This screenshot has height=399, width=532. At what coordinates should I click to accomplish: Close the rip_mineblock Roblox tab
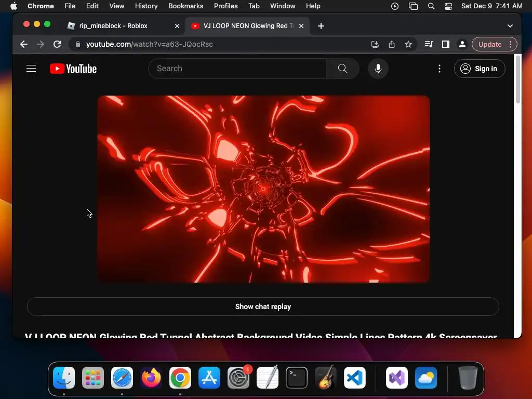[x=177, y=26]
